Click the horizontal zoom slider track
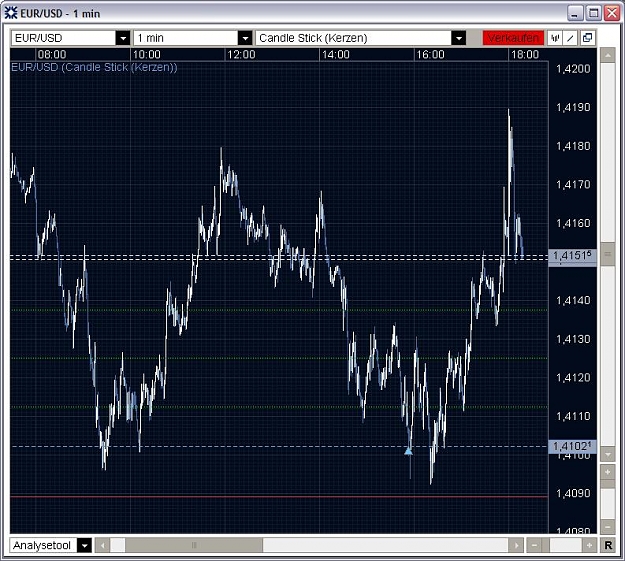The height and width of the screenshot is (561, 625). point(562,545)
